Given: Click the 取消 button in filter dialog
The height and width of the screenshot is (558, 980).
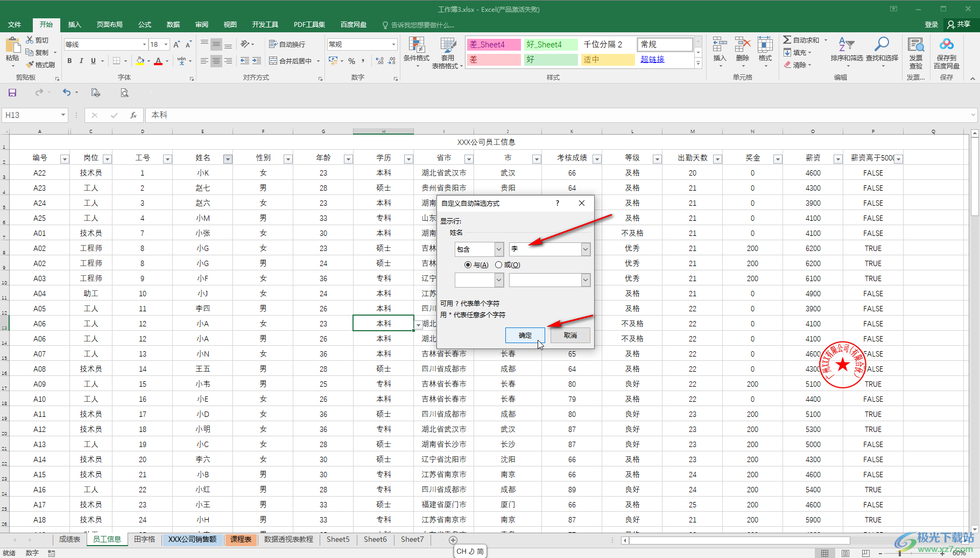Looking at the screenshot, I should click(x=570, y=335).
